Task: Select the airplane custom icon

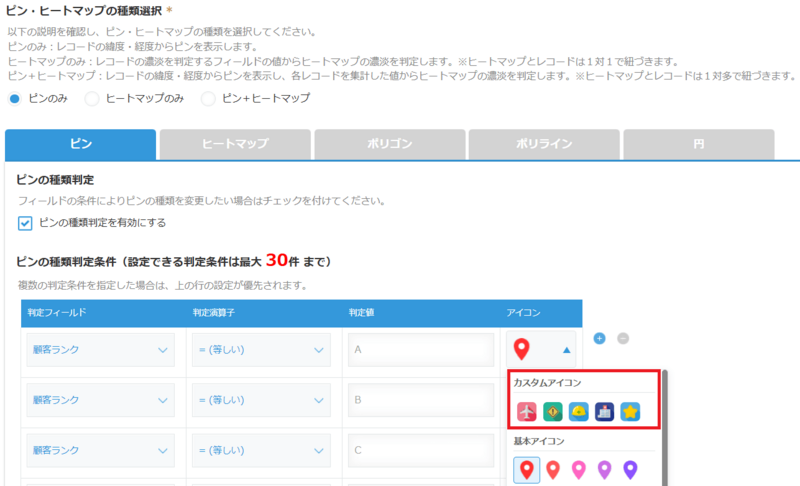Action: [x=527, y=411]
